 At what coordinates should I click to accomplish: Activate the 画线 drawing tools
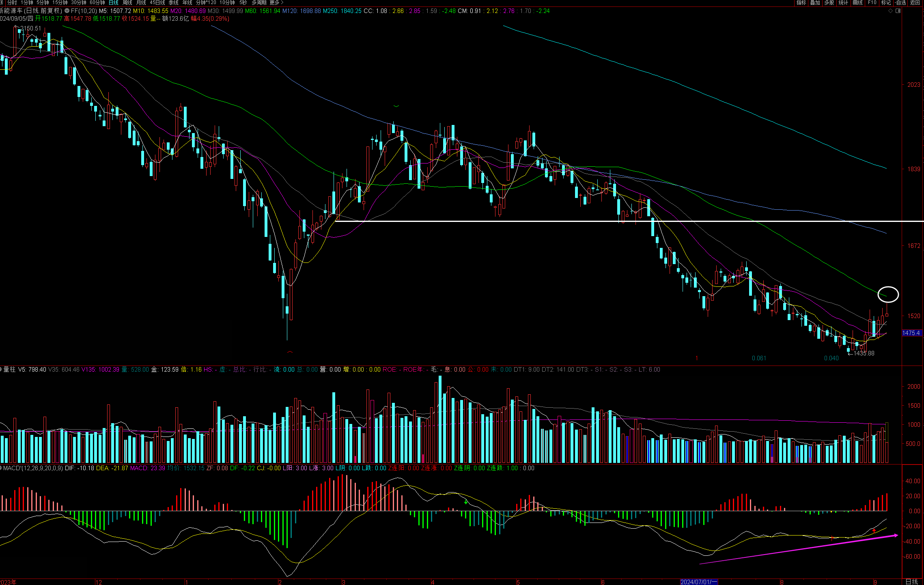pyautogui.click(x=858, y=3)
